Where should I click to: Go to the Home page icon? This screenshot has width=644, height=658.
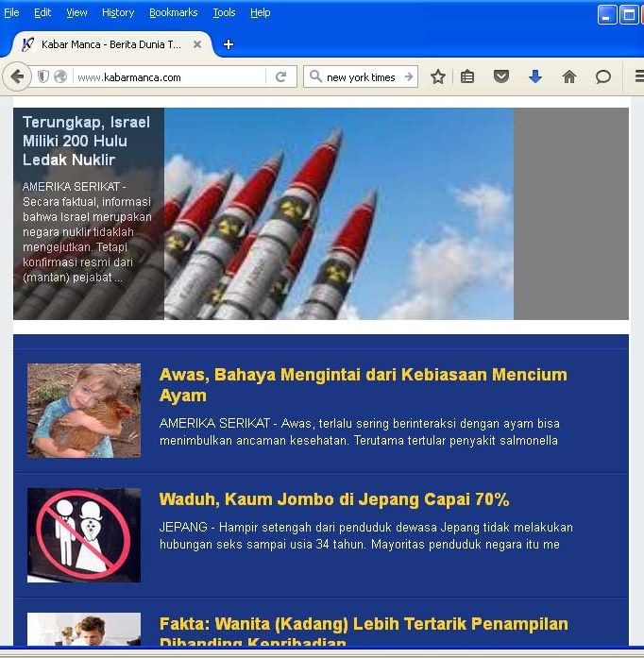coord(568,76)
